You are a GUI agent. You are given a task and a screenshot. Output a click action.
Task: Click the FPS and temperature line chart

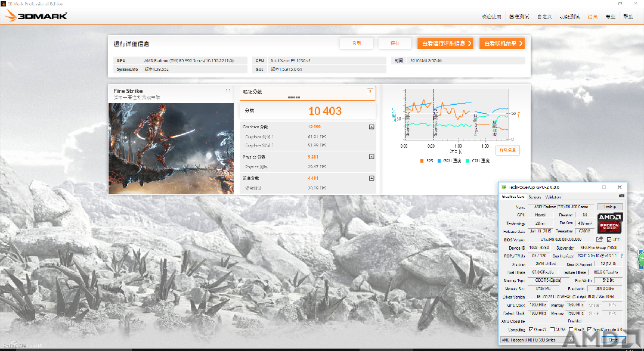coord(457,115)
